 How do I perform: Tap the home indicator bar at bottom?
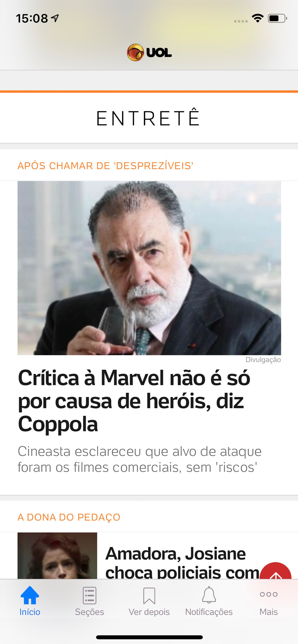tap(149, 637)
